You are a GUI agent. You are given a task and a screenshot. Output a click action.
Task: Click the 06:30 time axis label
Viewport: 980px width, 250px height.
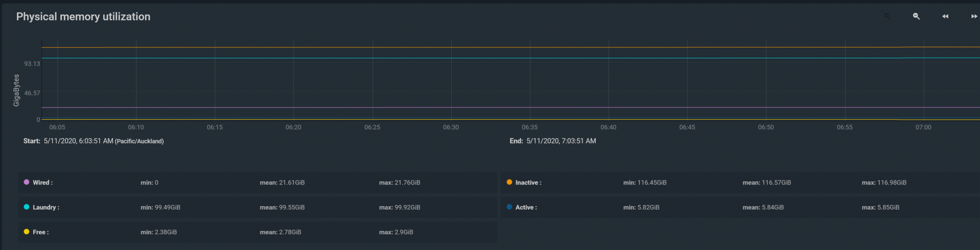click(451, 127)
